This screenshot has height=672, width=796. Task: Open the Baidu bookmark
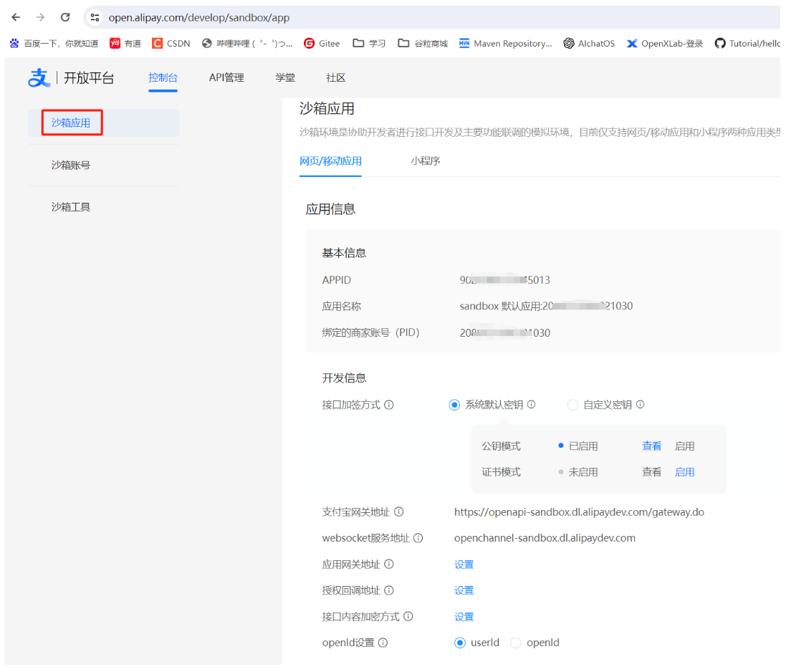tap(54, 44)
